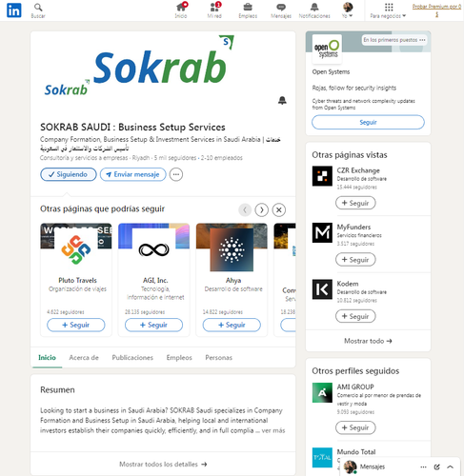Image resolution: width=464 pixels, height=476 pixels.
Task: Follow AGI, Inc.
Action: click(x=153, y=325)
